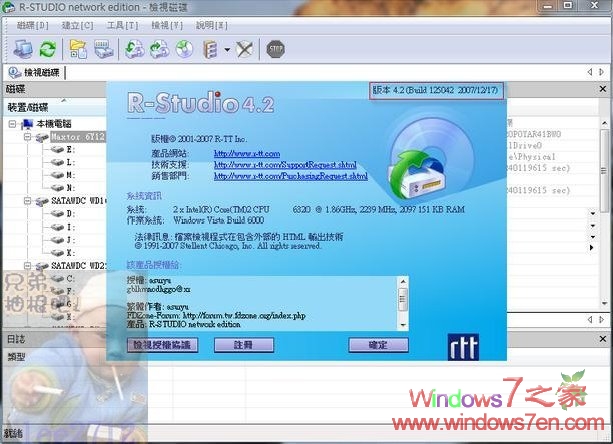Click the 確定 button in About dialog
The width and height of the screenshot is (613, 444).
pos(378,344)
